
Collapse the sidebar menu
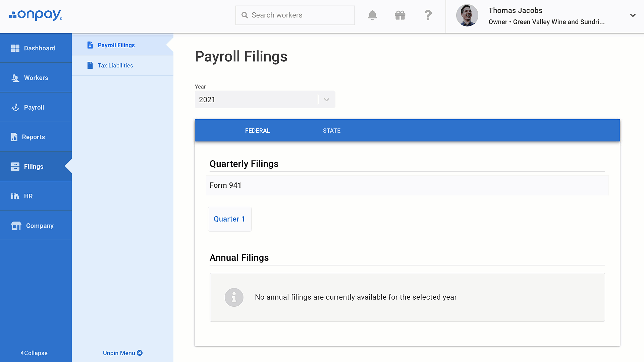click(x=34, y=353)
